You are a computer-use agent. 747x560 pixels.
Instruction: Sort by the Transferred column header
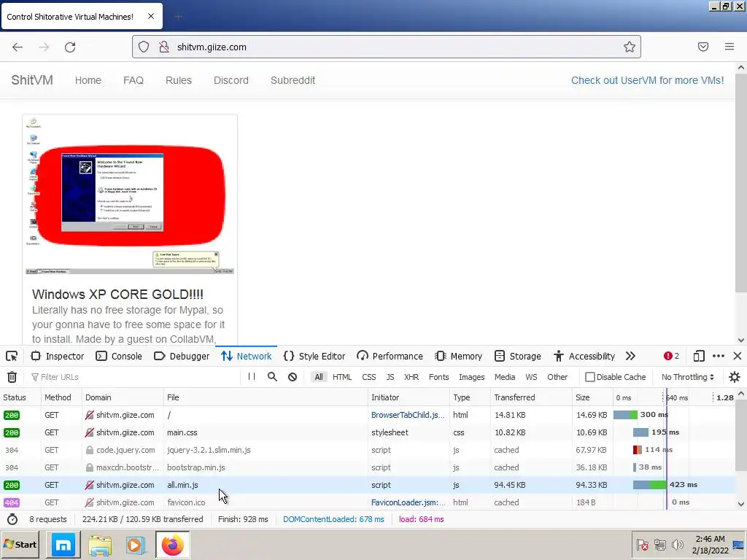[531, 397]
